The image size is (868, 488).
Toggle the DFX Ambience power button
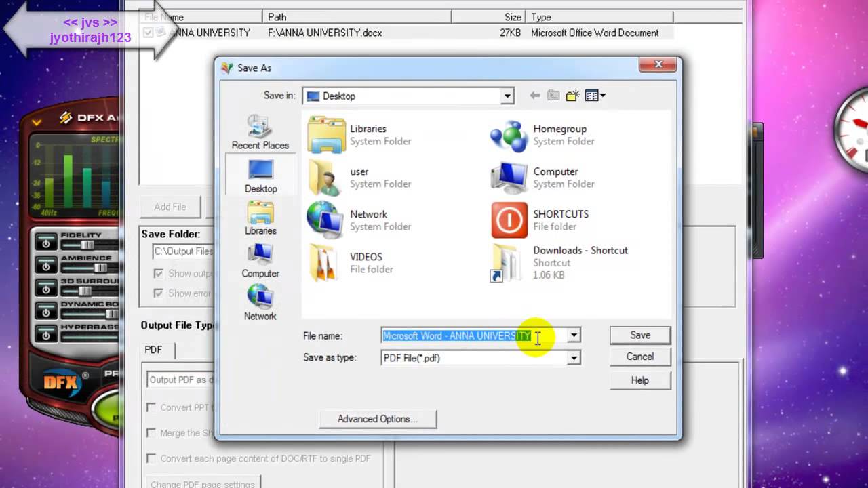(x=45, y=266)
